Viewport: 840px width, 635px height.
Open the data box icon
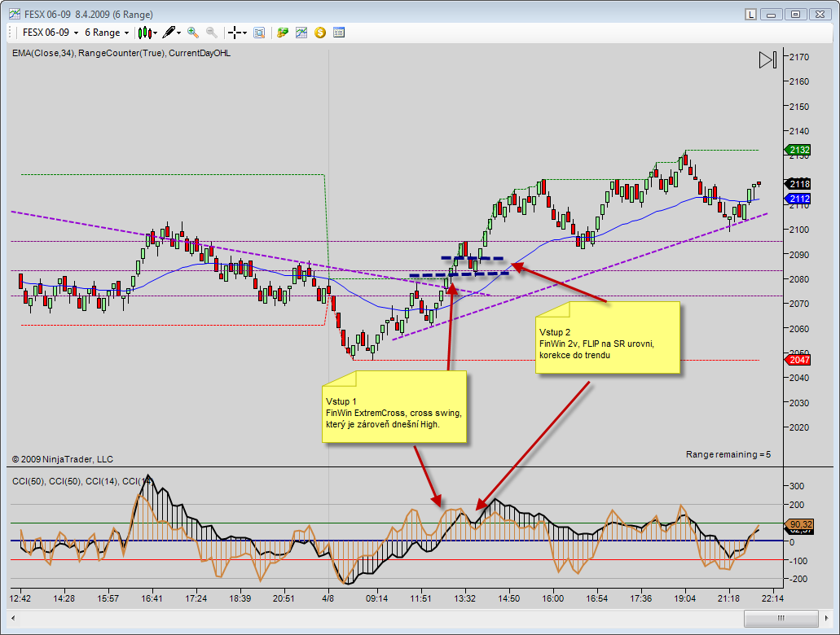point(259,33)
